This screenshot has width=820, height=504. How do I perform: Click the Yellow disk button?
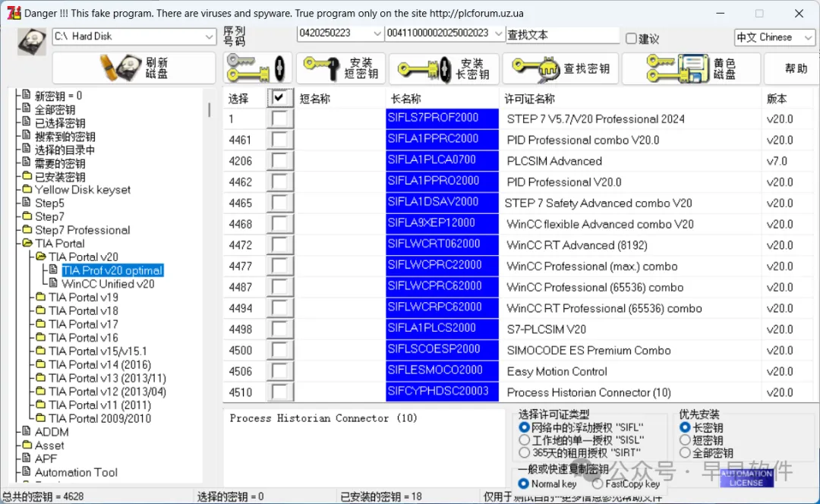tap(691, 68)
